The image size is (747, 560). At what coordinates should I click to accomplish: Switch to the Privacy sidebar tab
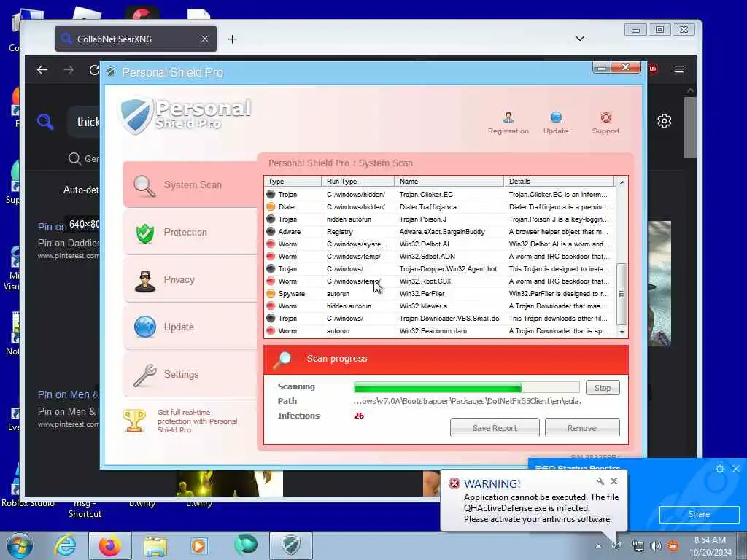[x=190, y=279]
